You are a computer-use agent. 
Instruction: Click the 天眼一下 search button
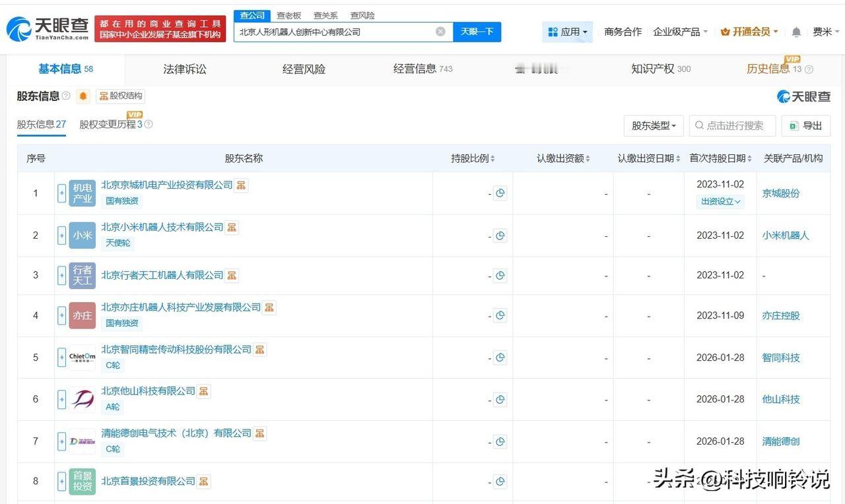click(477, 32)
